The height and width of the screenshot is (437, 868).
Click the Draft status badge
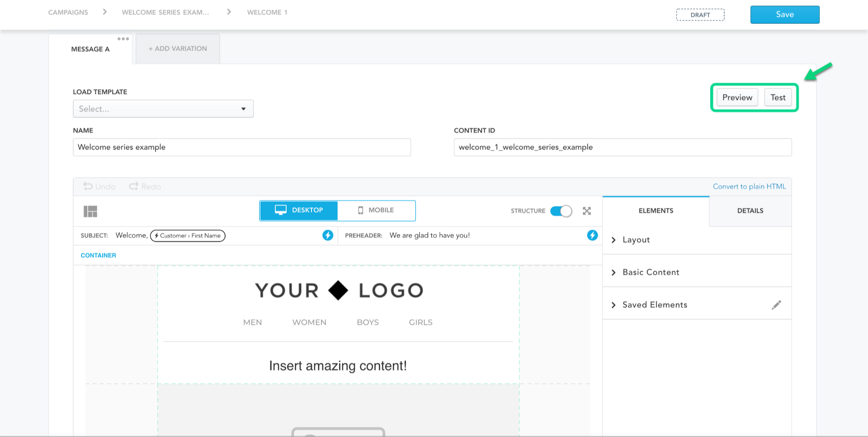[x=700, y=15]
